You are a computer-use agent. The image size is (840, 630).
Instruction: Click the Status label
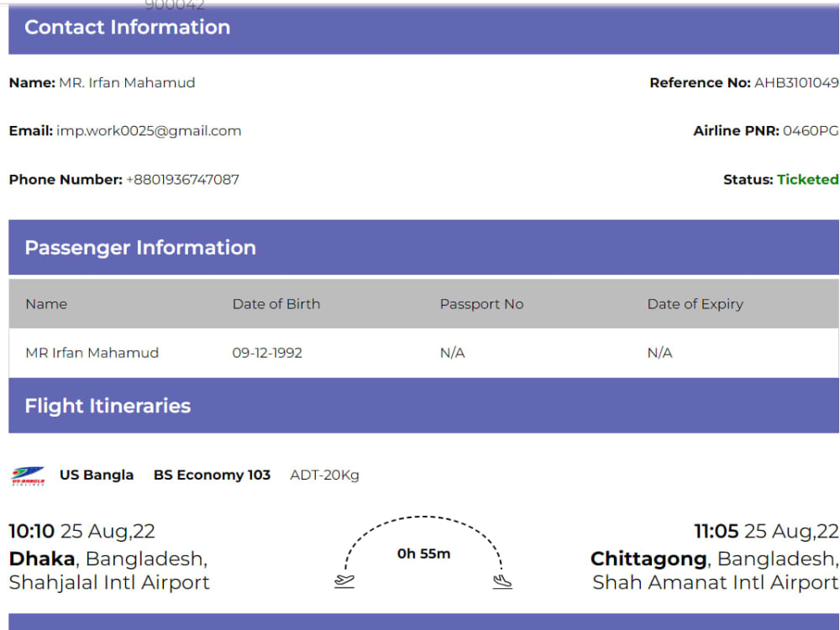pyautogui.click(x=748, y=180)
